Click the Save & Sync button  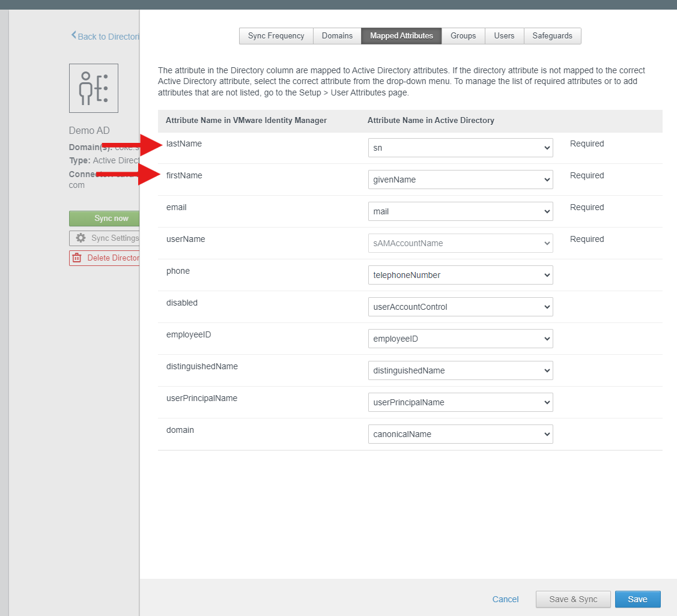(573, 599)
